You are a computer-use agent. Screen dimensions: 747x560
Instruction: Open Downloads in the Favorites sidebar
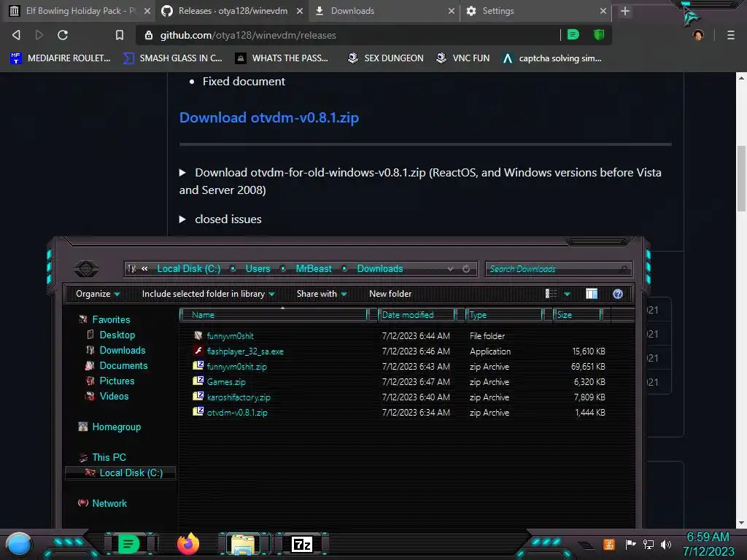pyautogui.click(x=123, y=350)
